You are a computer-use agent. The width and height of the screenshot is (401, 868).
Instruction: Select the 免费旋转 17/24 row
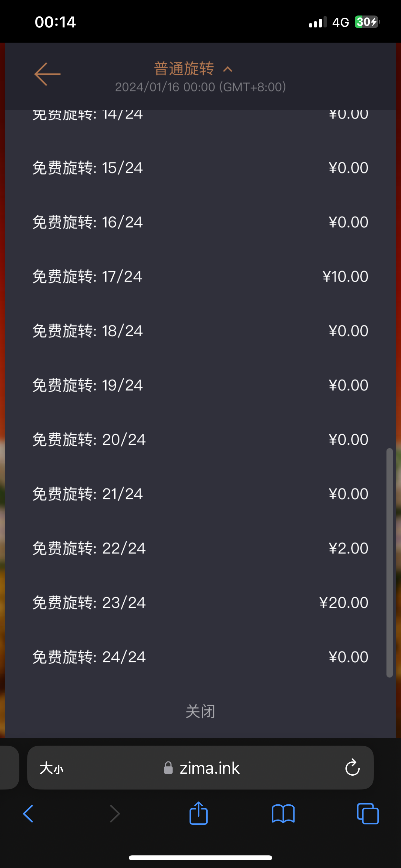click(x=200, y=276)
